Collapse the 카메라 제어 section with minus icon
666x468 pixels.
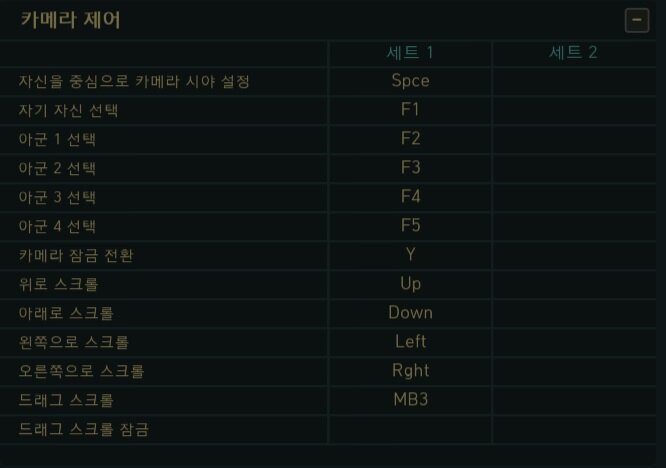636,19
